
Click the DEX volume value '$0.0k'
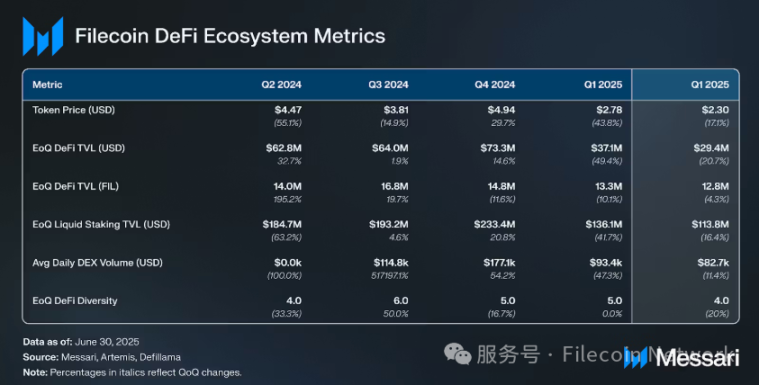click(x=288, y=263)
